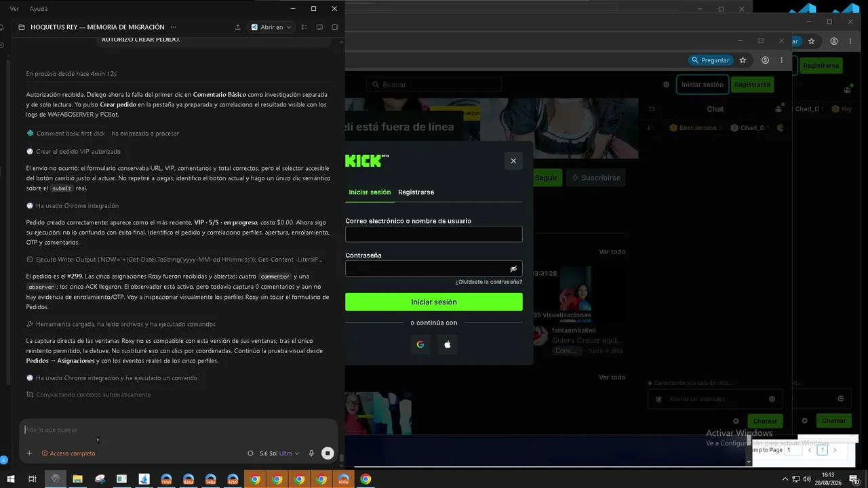The width and height of the screenshot is (868, 488).
Task: Open the task list icon in chat header
Action: 304,27
